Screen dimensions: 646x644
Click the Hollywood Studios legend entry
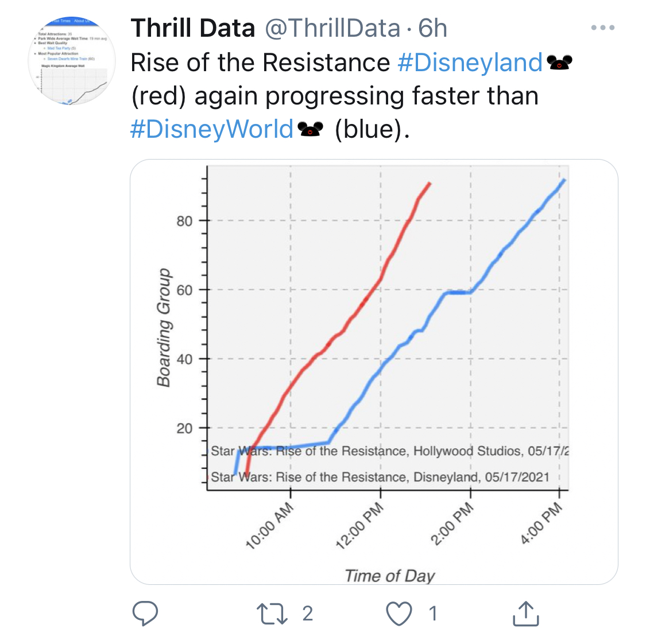tap(389, 451)
